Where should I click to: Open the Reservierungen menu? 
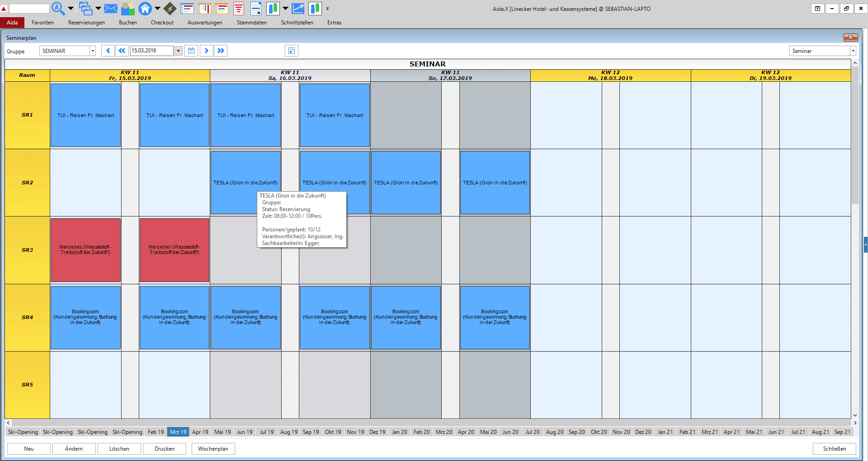pyautogui.click(x=86, y=23)
